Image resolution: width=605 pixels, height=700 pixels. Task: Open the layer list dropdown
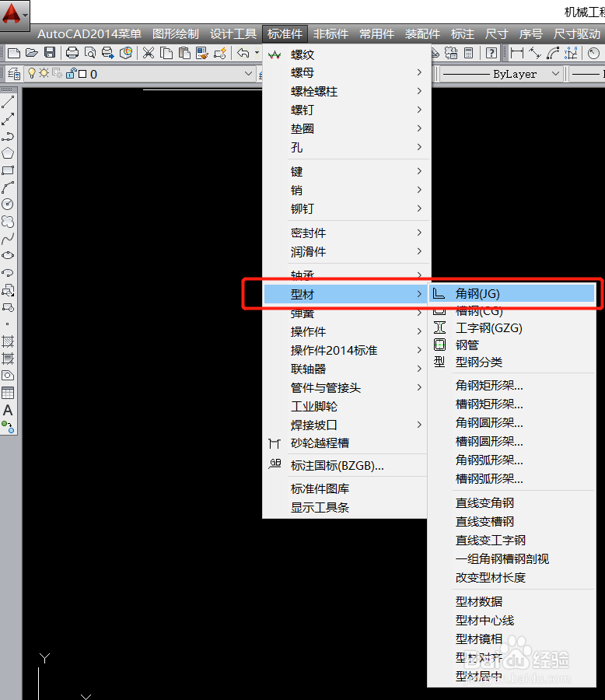point(248,74)
